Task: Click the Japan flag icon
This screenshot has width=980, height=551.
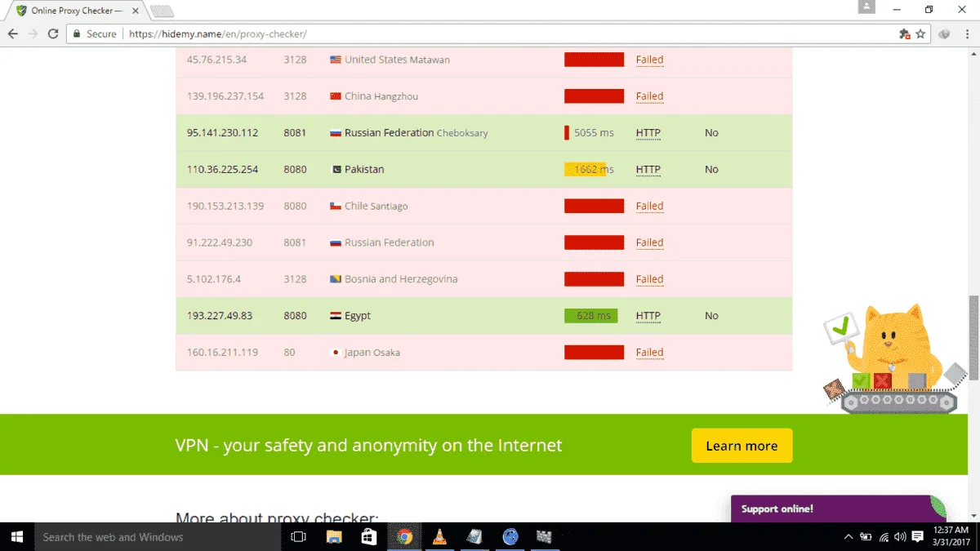Action: (x=335, y=353)
